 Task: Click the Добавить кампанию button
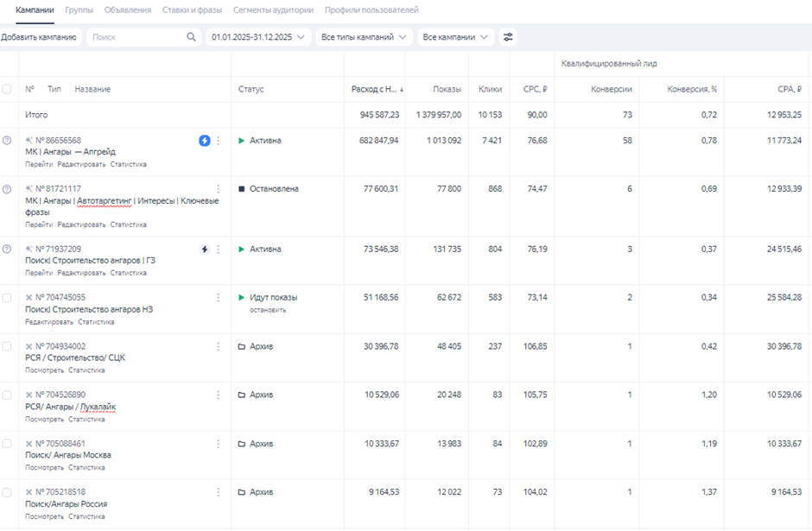click(40, 37)
